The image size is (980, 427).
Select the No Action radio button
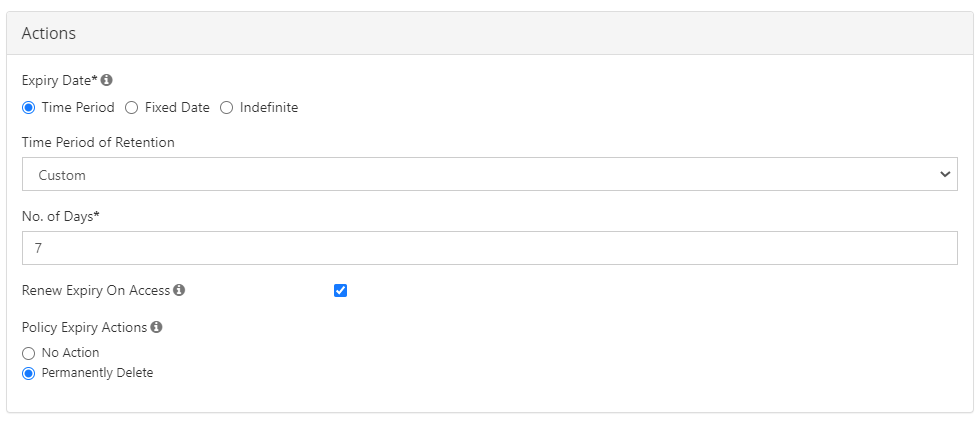29,353
